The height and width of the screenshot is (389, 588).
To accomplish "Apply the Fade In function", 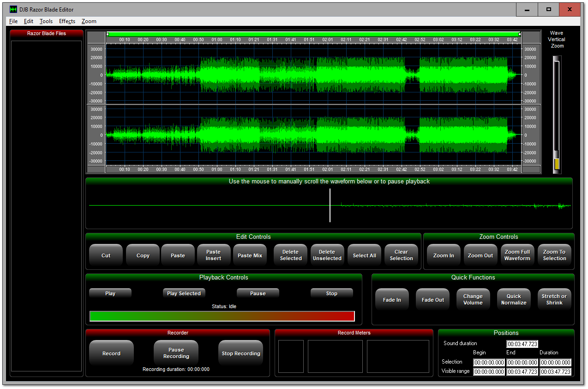I will click(x=392, y=300).
